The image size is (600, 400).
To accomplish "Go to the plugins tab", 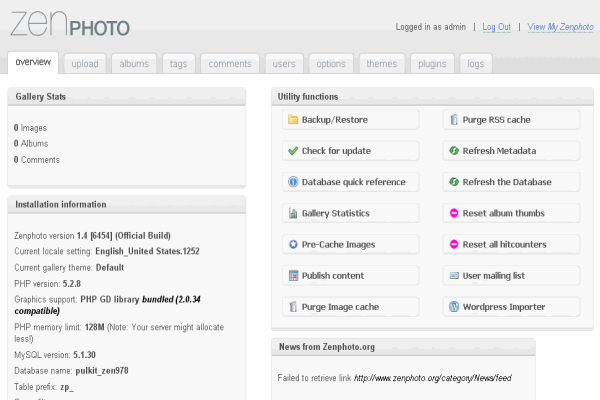I will point(432,64).
